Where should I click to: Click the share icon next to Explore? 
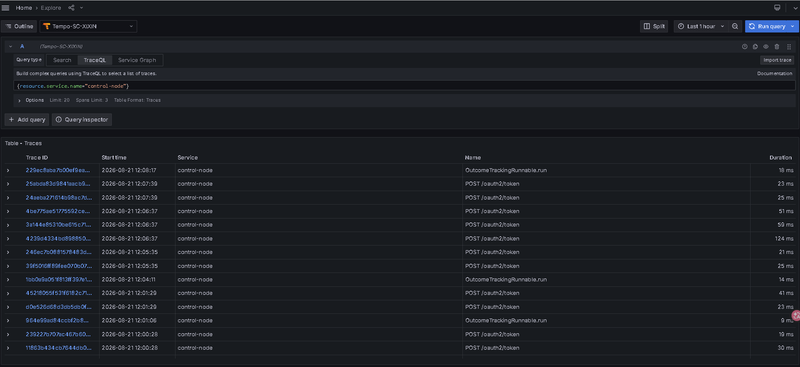click(x=71, y=8)
